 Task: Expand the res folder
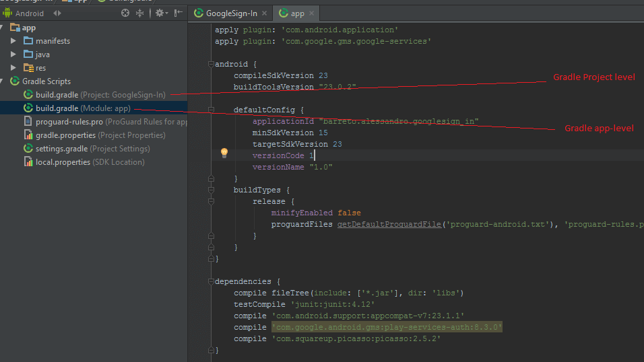pos(13,68)
